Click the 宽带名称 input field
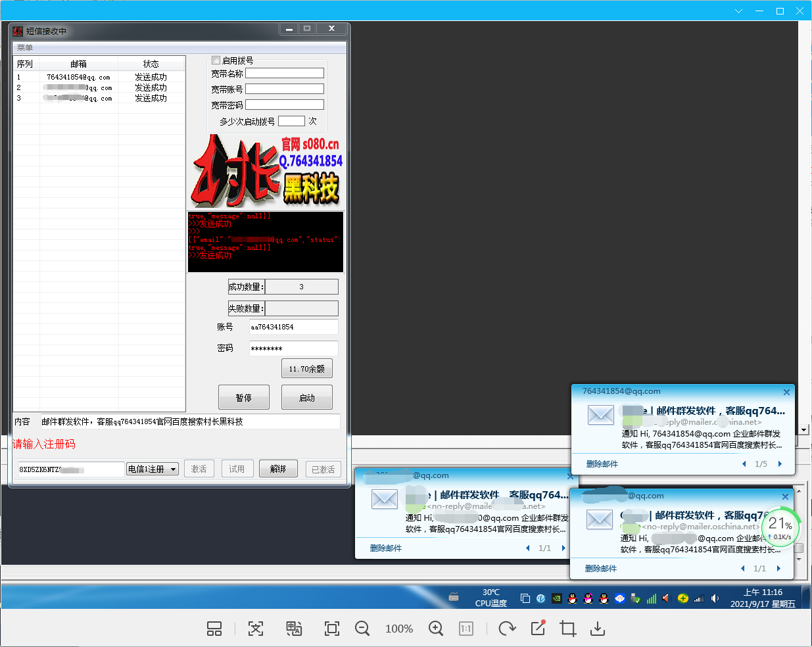This screenshot has width=812, height=647. point(285,73)
